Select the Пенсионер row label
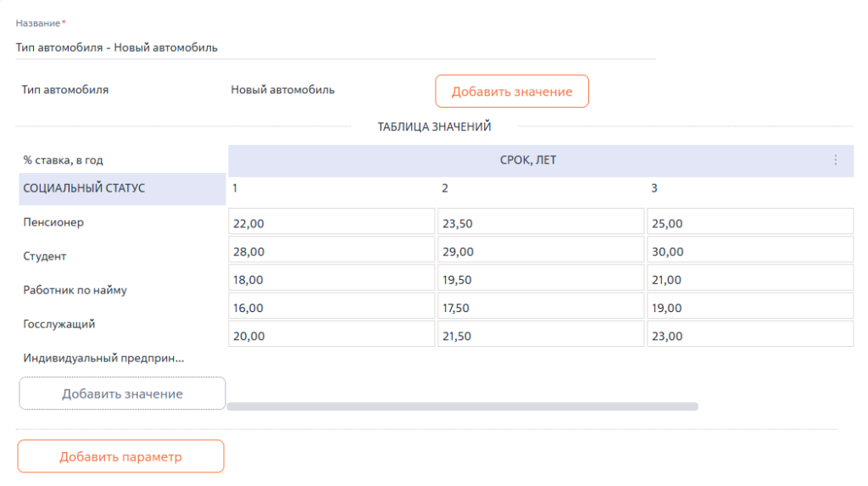Screen dimensions: 868x486 click(x=54, y=222)
